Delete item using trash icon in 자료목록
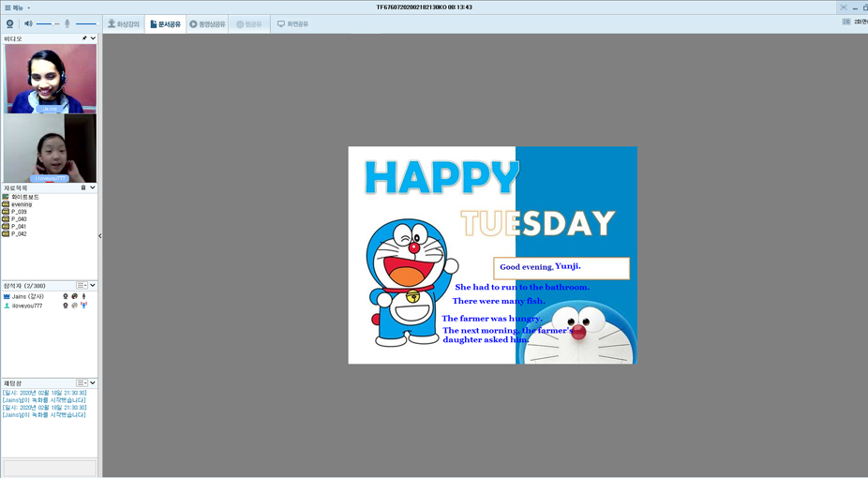The image size is (868, 478). [83, 187]
